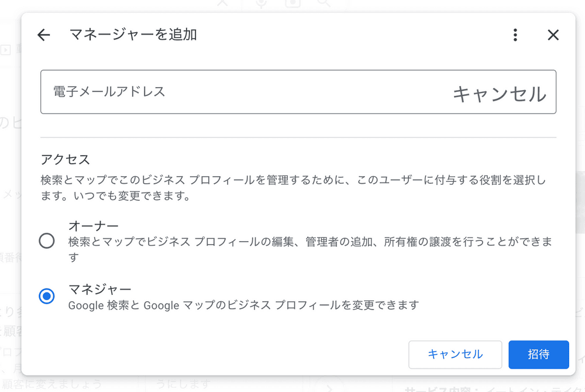Screen dimensions: 585x392
Task: Click the dimmed clear X in search bar
Action: pos(223,4)
